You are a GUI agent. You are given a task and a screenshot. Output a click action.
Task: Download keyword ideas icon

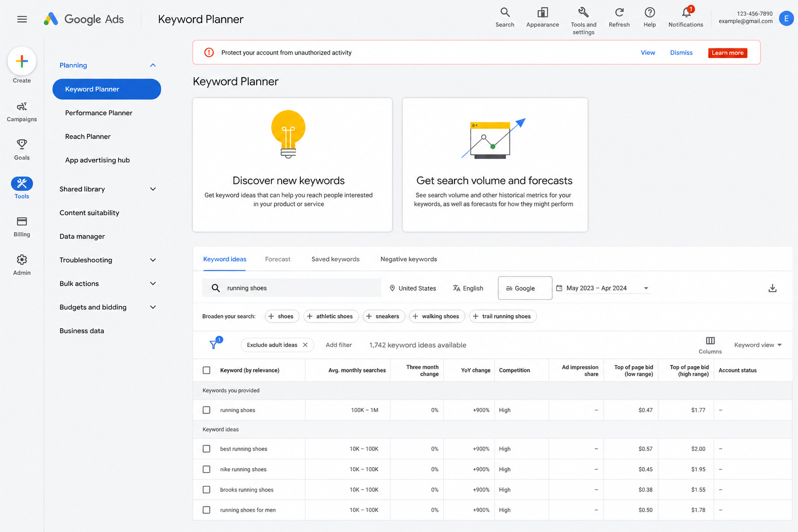(773, 288)
